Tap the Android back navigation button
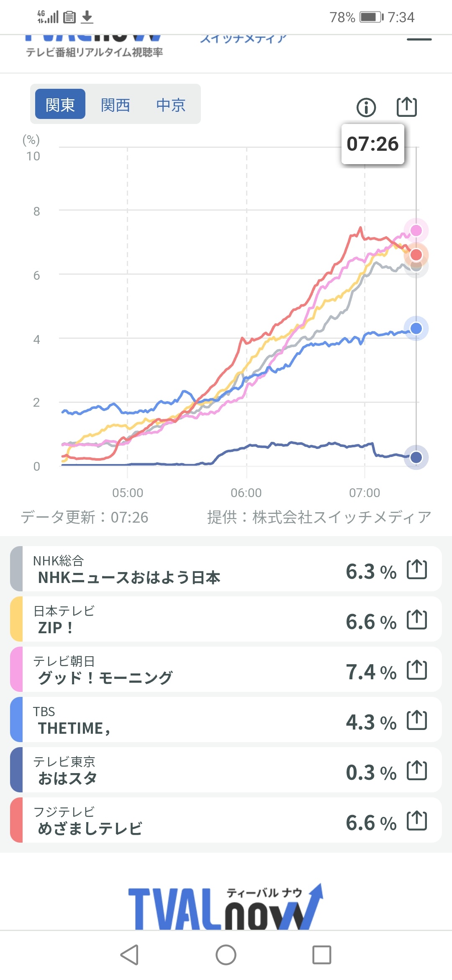 pyautogui.click(x=129, y=955)
